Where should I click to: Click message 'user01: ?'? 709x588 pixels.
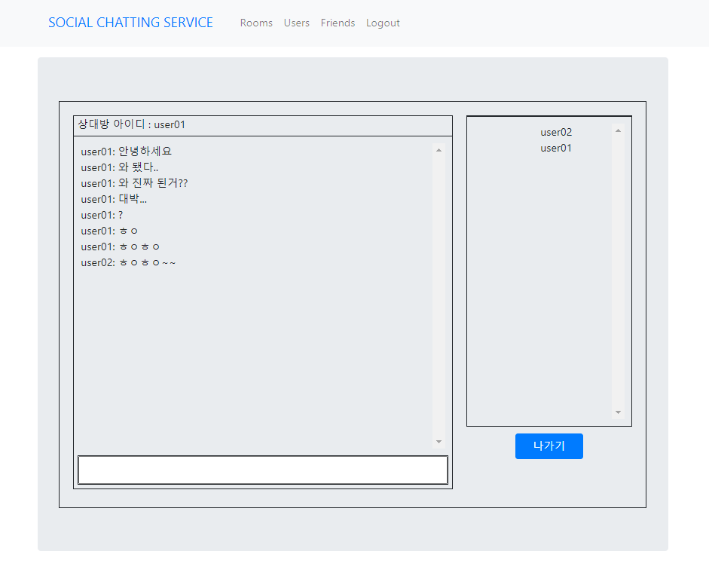tap(102, 215)
